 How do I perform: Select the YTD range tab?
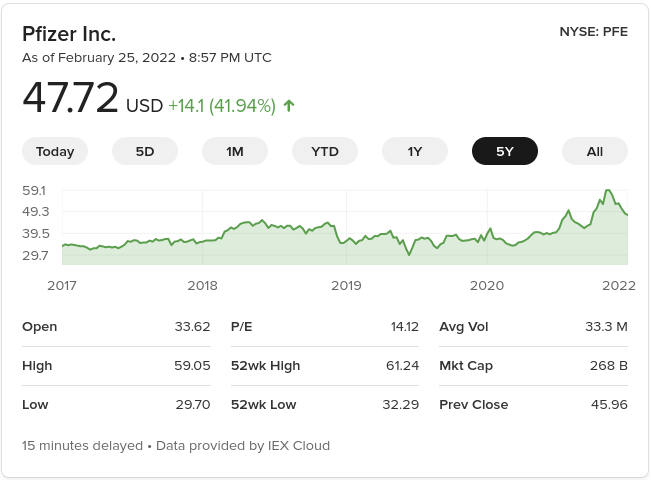pyautogui.click(x=325, y=151)
